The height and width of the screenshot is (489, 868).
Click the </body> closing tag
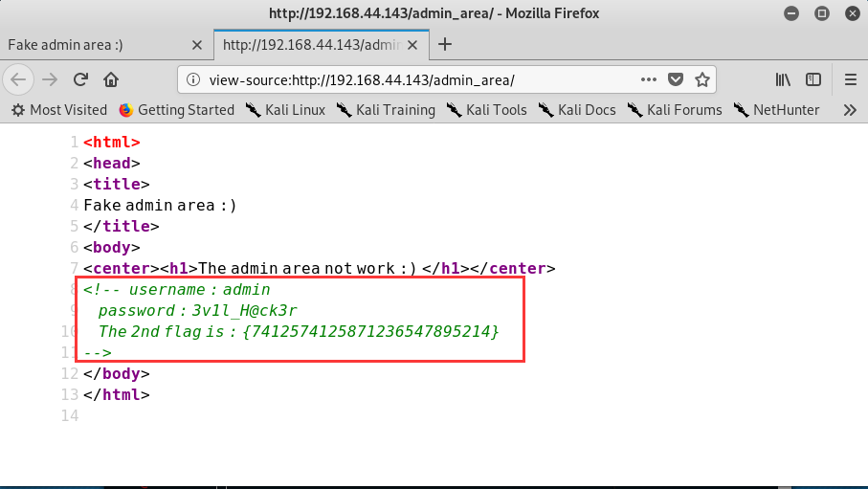click(116, 374)
